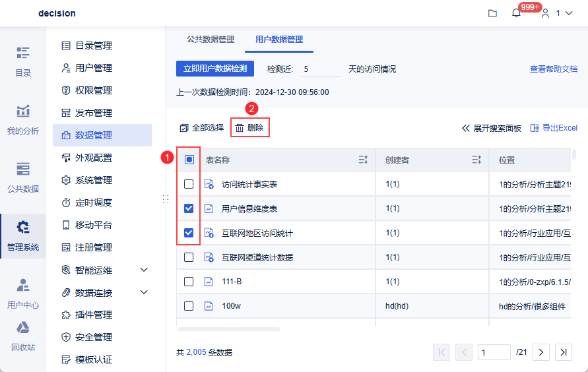Image resolution: width=588 pixels, height=372 pixels.
Task: Uncheck the 用户信息维度表 row checkbox
Action: point(189,208)
